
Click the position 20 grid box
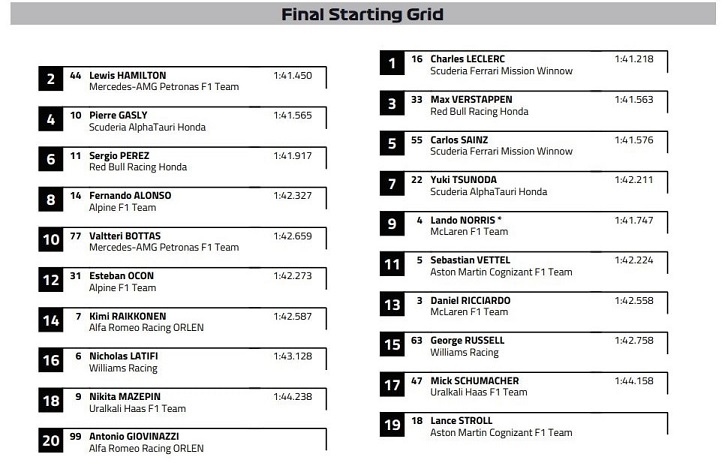(182, 440)
